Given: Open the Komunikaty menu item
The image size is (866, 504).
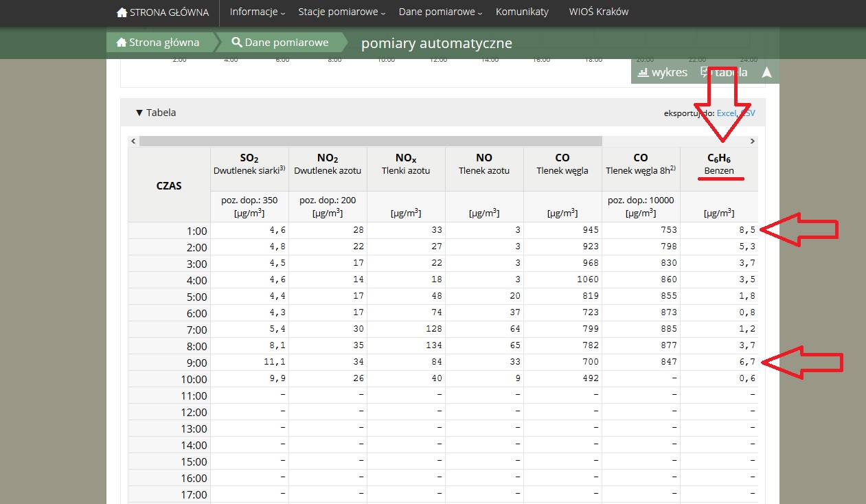Looking at the screenshot, I should coord(522,12).
